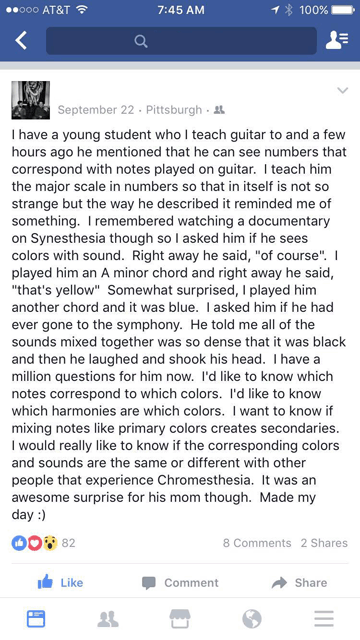This screenshot has height=640, width=360.
Task: Tap the Comment button
Action: 180,582
